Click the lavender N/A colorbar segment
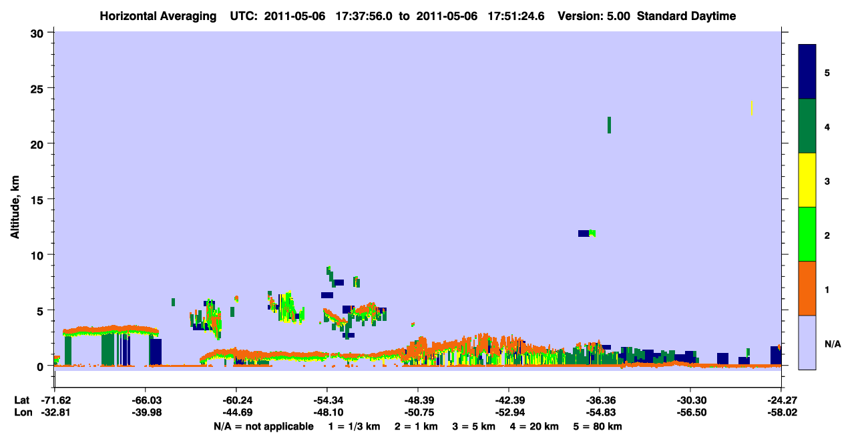This screenshot has height=445, width=868. (x=807, y=342)
